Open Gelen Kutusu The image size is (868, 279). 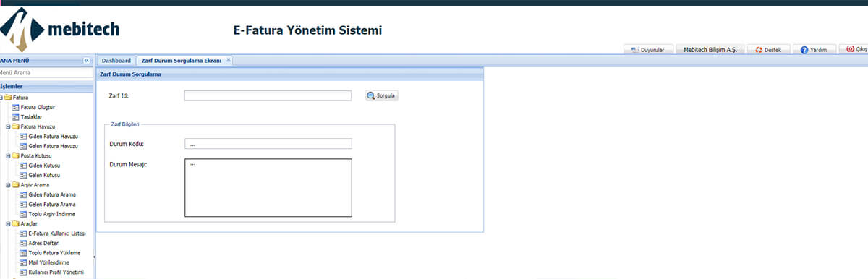coord(43,175)
